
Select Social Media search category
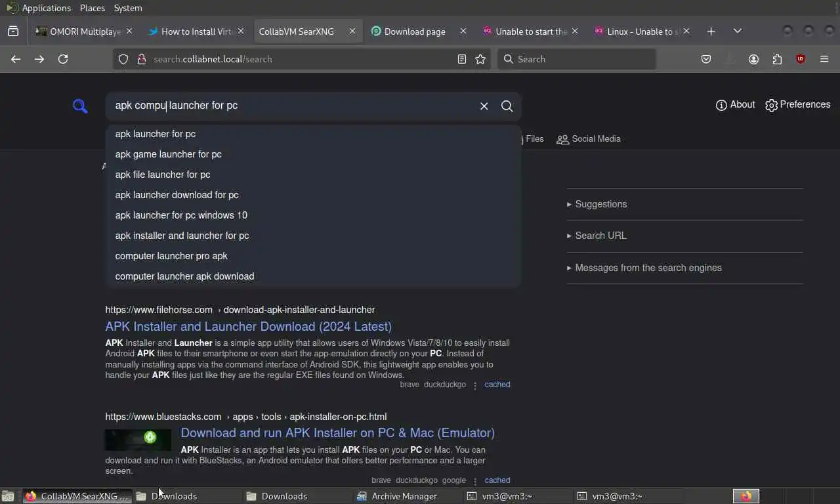589,138
